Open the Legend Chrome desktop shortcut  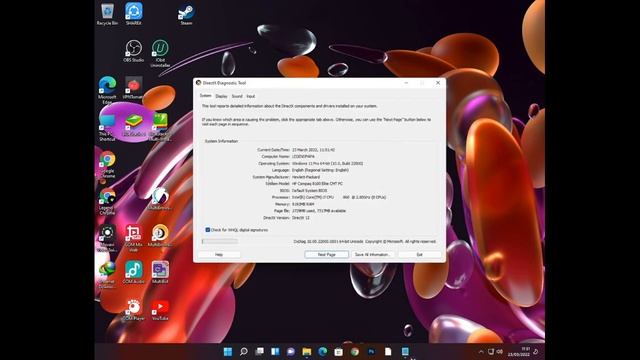coord(107,201)
